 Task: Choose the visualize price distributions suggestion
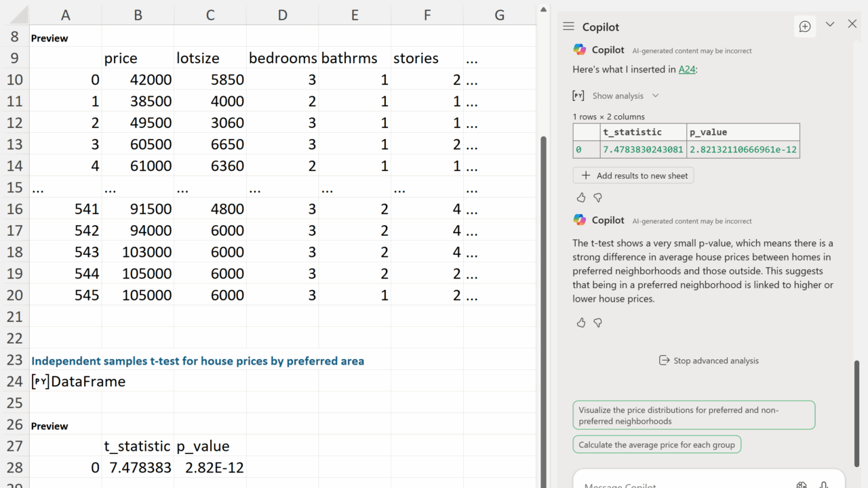pos(694,415)
